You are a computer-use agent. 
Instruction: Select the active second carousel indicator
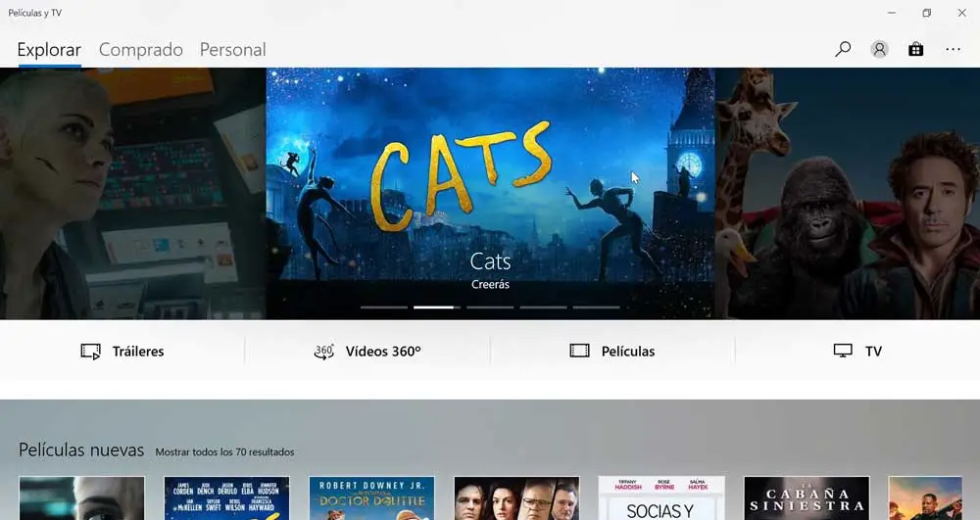[x=437, y=307]
